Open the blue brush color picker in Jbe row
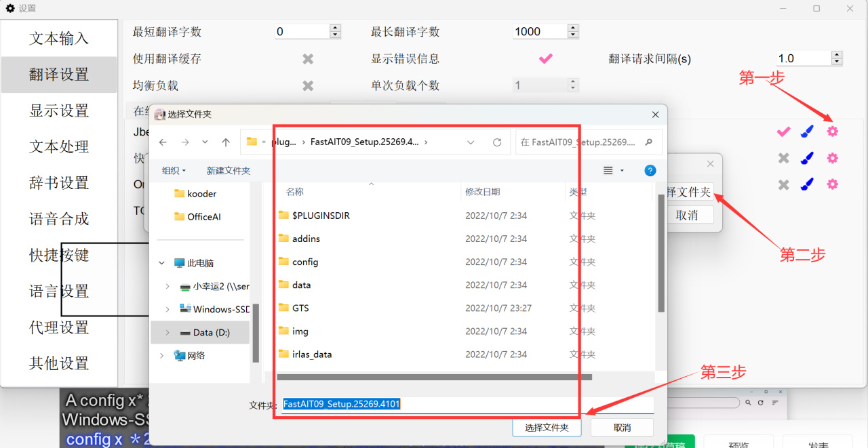 tap(807, 131)
